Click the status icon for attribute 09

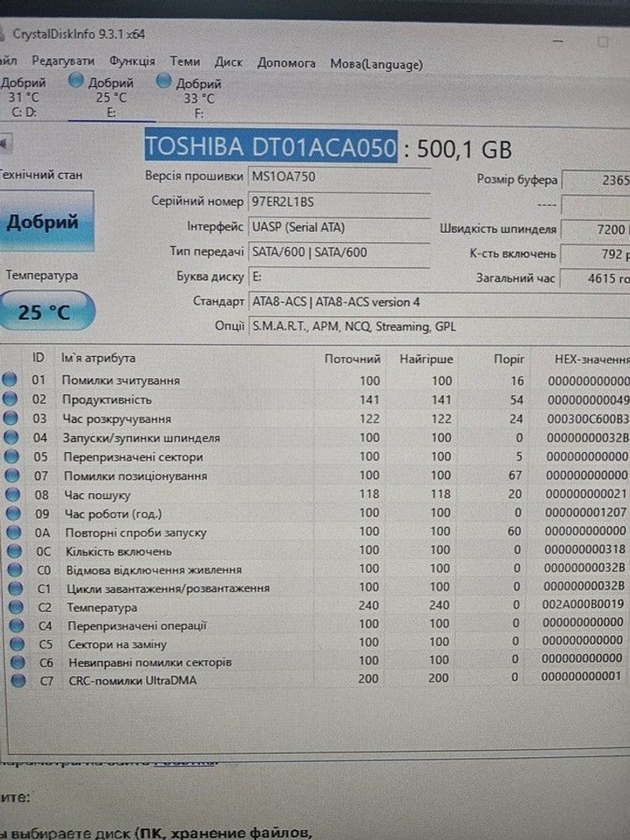(x=13, y=514)
